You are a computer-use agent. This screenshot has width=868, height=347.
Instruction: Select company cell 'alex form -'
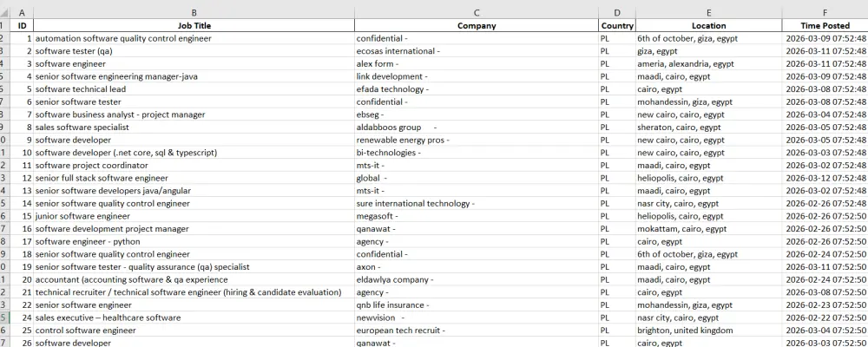pyautogui.click(x=477, y=64)
